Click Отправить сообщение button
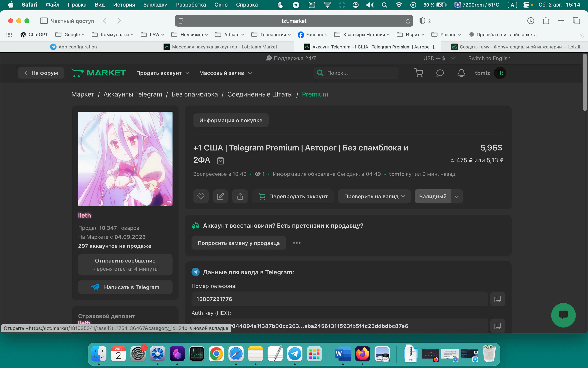 (125, 265)
